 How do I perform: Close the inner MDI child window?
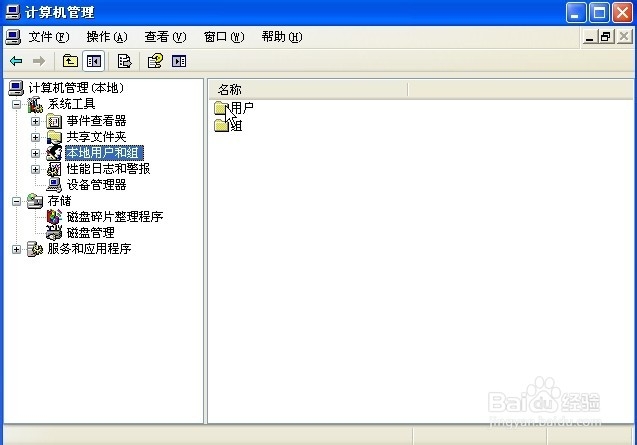pyautogui.click(x=624, y=37)
